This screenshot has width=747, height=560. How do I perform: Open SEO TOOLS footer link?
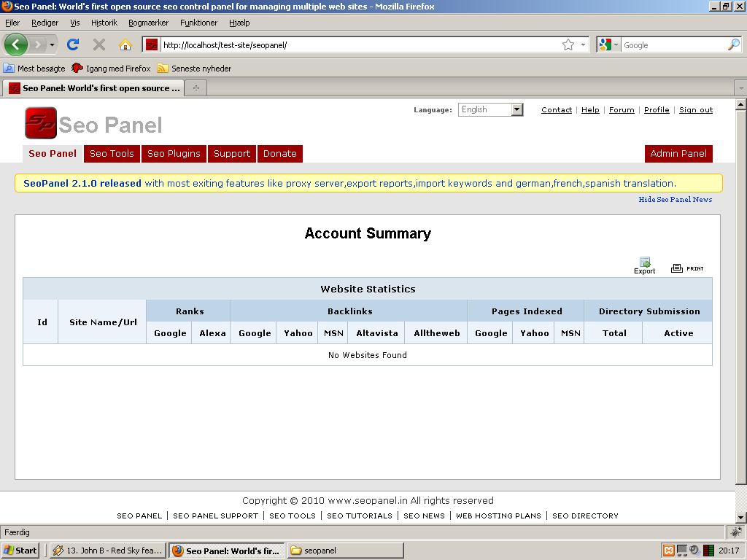pos(293,516)
